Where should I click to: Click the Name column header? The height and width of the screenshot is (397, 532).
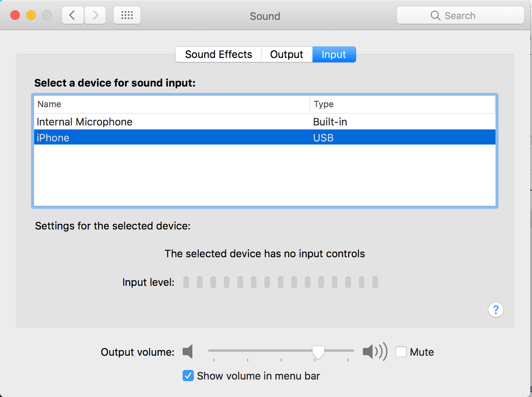coord(49,104)
